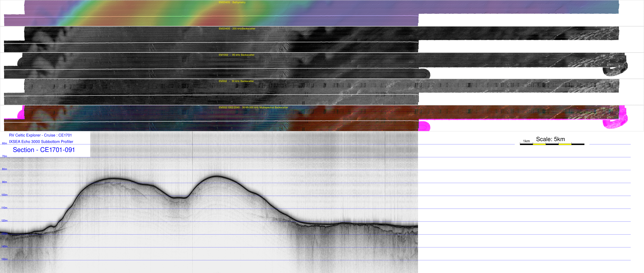Viewport: 644px width, 273px height.
Task: Click the 120m depth label
Action: [x=5, y=221]
